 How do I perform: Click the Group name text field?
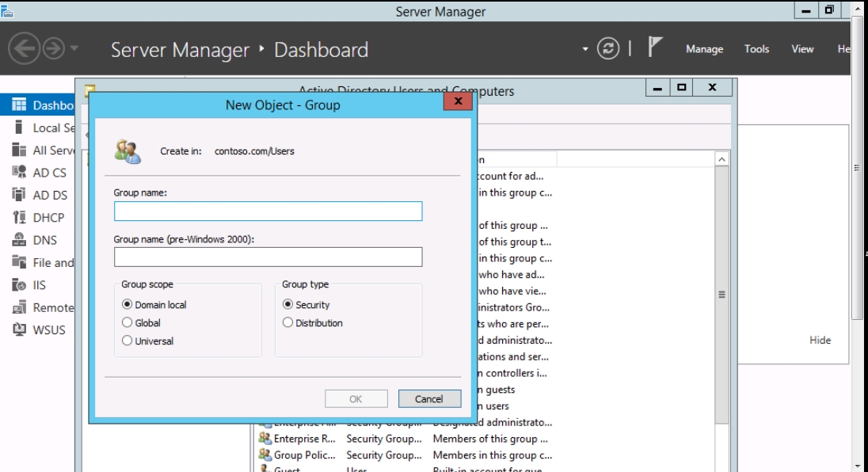(x=268, y=211)
